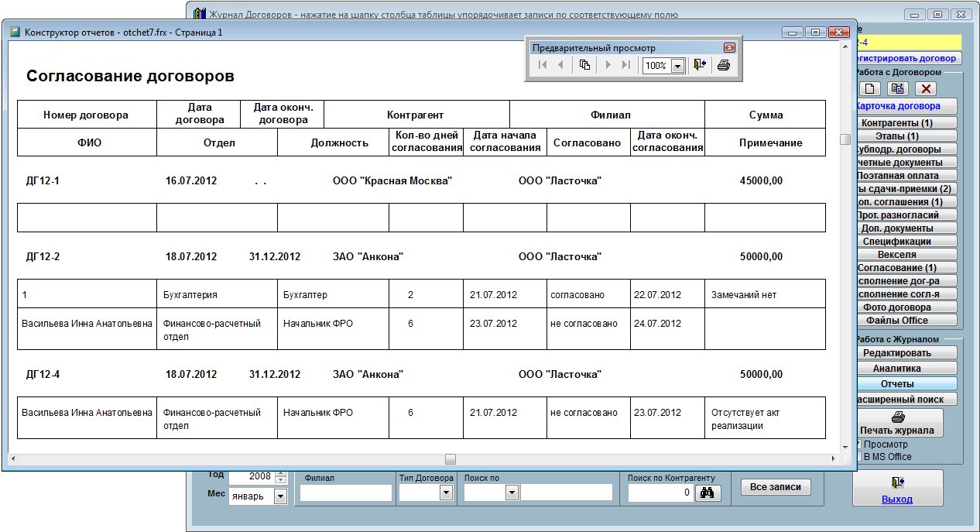This screenshot has height=532, width=980.
Task: Click the Филиал filter input field
Action: coord(346,493)
